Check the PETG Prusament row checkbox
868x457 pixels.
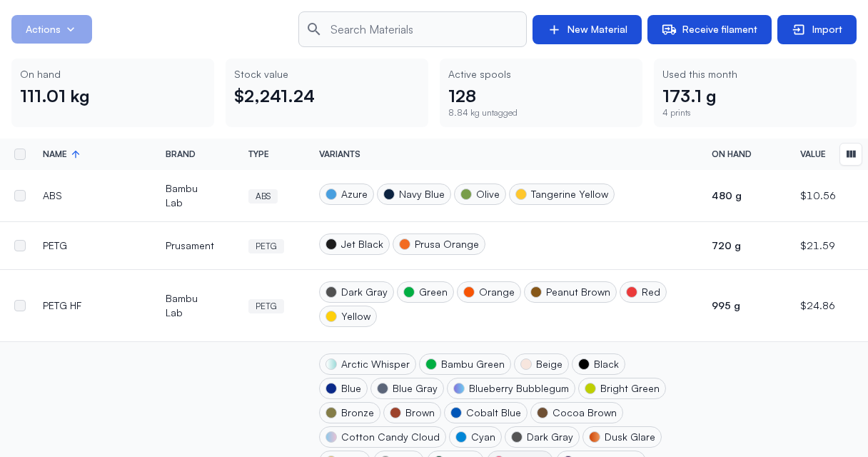point(20,246)
